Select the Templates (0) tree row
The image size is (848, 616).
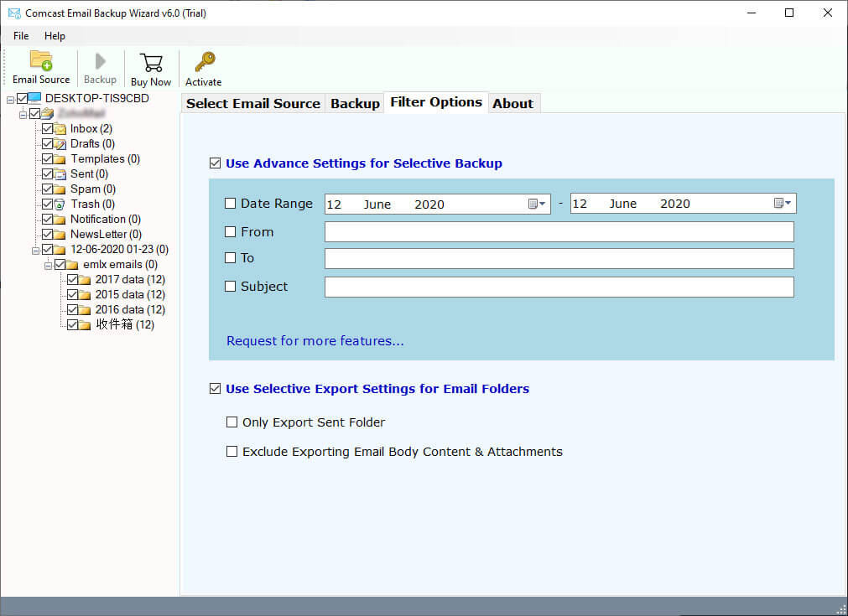pos(106,159)
